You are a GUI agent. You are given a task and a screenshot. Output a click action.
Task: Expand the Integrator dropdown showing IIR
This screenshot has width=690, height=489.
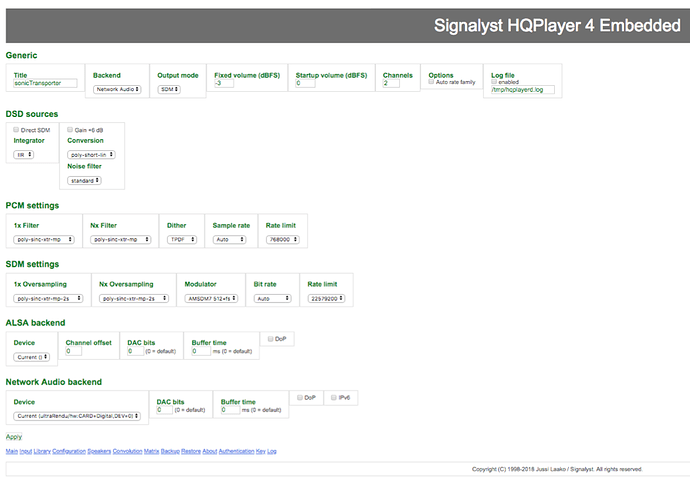(x=24, y=155)
